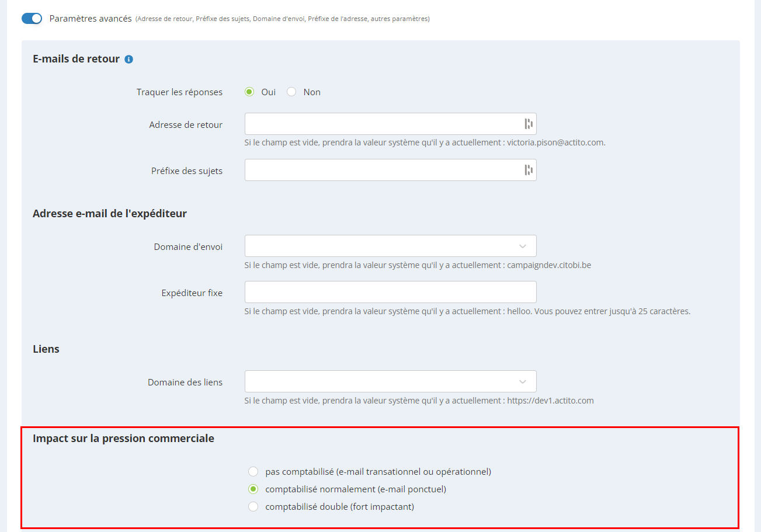Click the info icon next to E-mails de retour
The width and height of the screenshot is (761, 532).
click(x=129, y=59)
